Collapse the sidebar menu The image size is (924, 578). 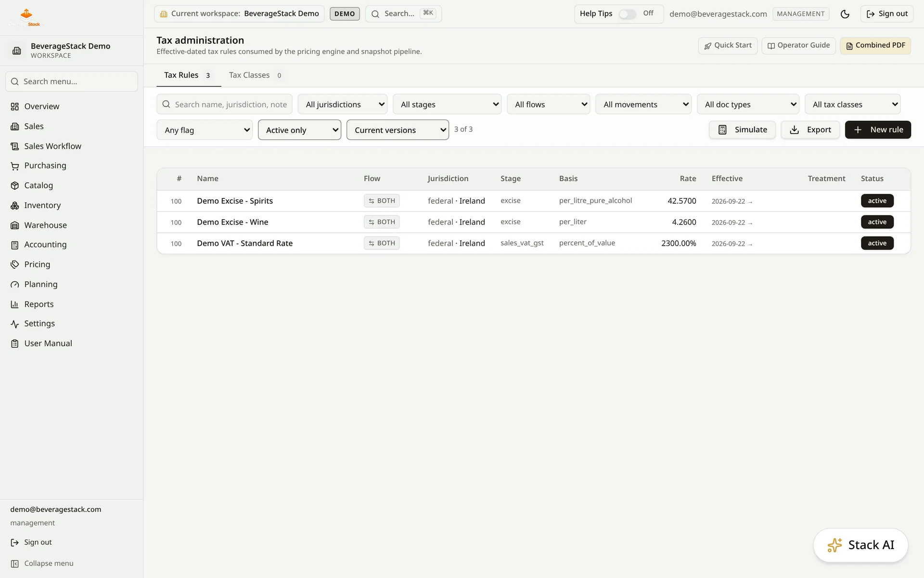(42, 564)
